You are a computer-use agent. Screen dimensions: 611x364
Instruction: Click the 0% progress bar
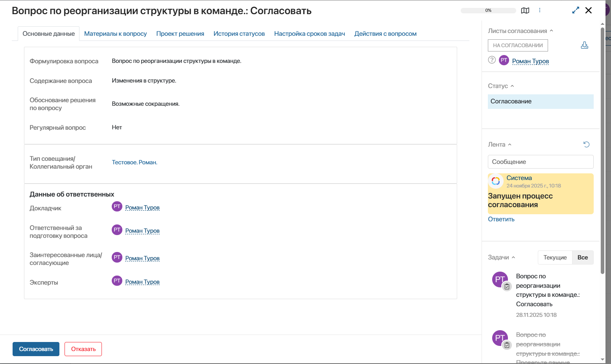488,11
